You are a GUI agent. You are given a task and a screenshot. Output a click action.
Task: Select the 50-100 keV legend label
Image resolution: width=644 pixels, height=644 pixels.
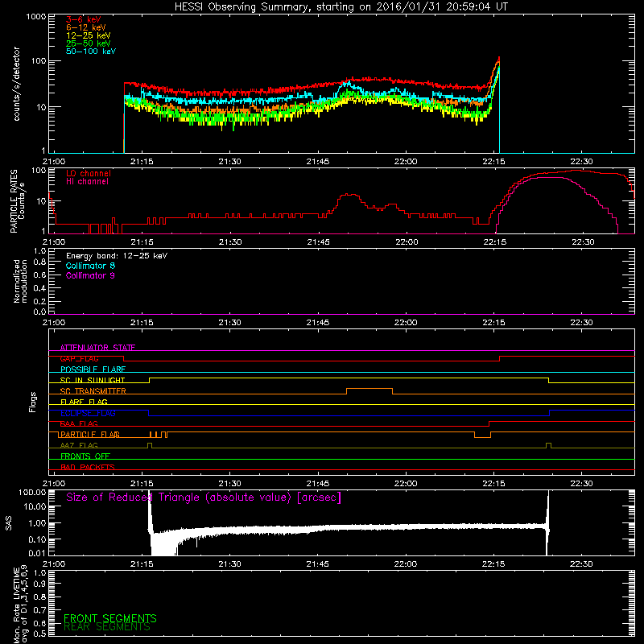(91, 52)
